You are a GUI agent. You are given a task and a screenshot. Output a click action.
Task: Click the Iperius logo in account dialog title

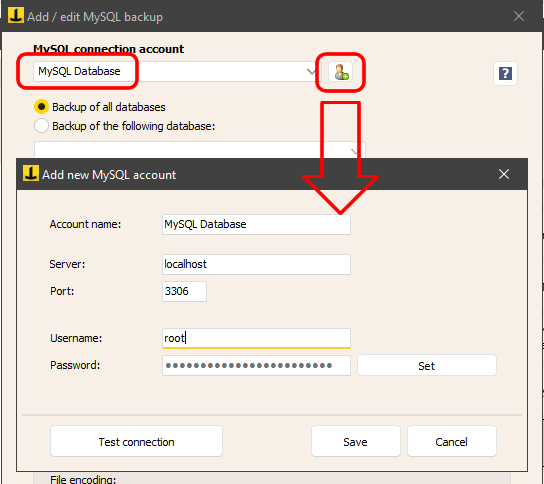click(31, 173)
